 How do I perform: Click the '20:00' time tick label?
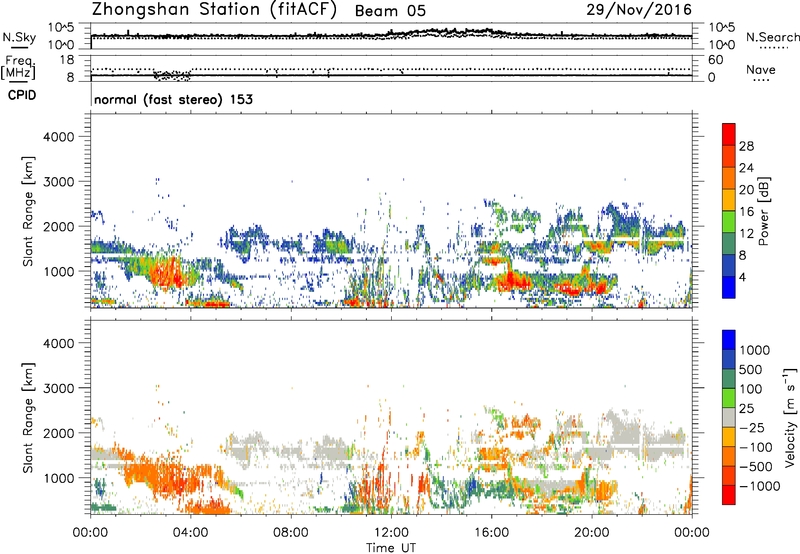coord(591,533)
